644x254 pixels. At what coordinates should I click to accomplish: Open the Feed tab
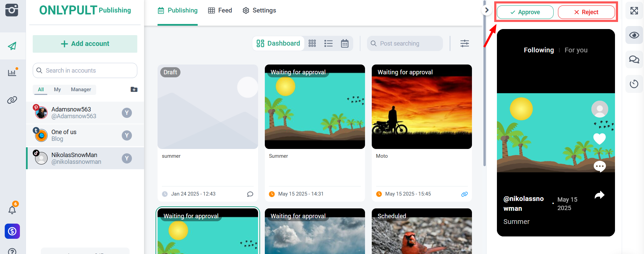click(220, 10)
